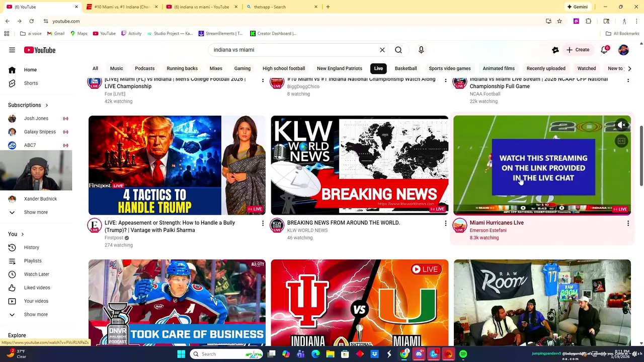Bookmark this page with the star
This screenshot has height=362, width=644.
[559, 21]
